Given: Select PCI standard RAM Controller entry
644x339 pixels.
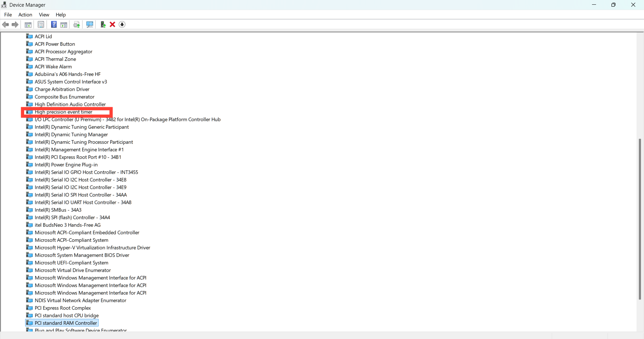Looking at the screenshot, I should tap(66, 323).
